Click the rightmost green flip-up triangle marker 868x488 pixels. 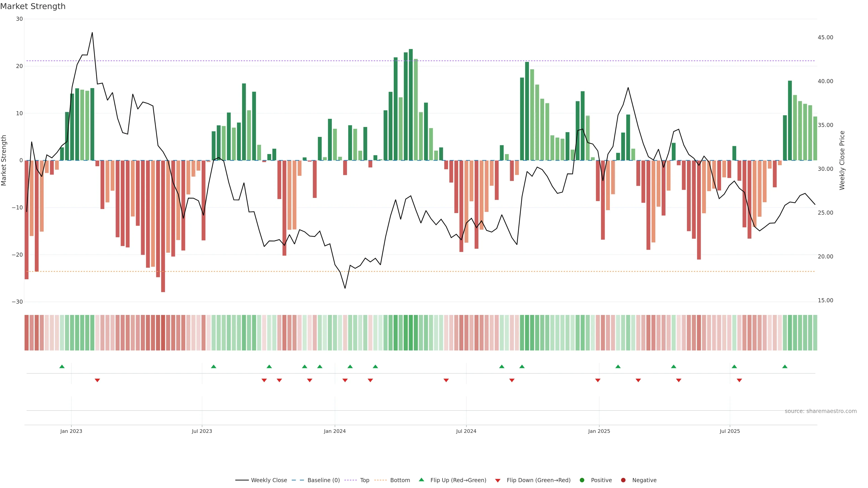pos(785,366)
